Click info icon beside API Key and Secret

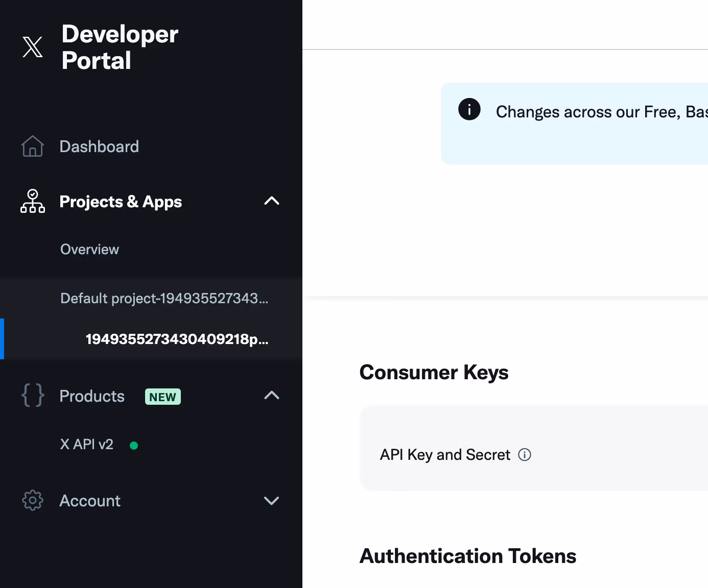click(525, 455)
